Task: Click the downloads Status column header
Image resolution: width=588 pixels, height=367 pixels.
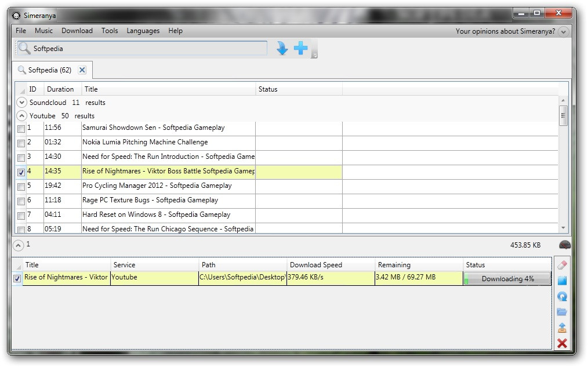Action: click(x=507, y=264)
